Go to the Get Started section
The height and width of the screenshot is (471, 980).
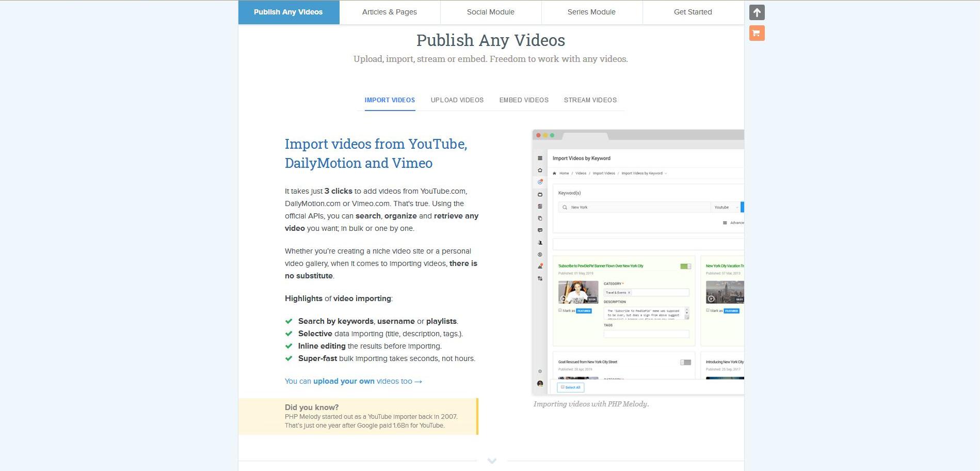tap(693, 12)
